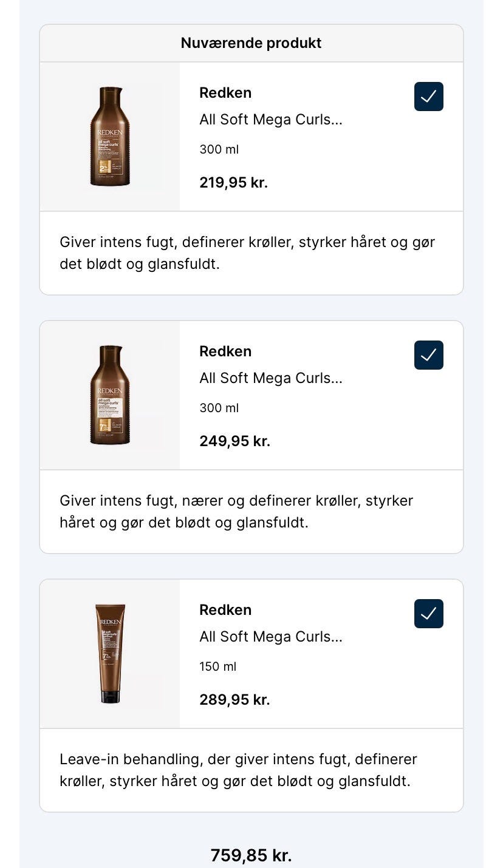
Task: Click the Redken brand name on the 150 ml product
Action: (x=225, y=610)
